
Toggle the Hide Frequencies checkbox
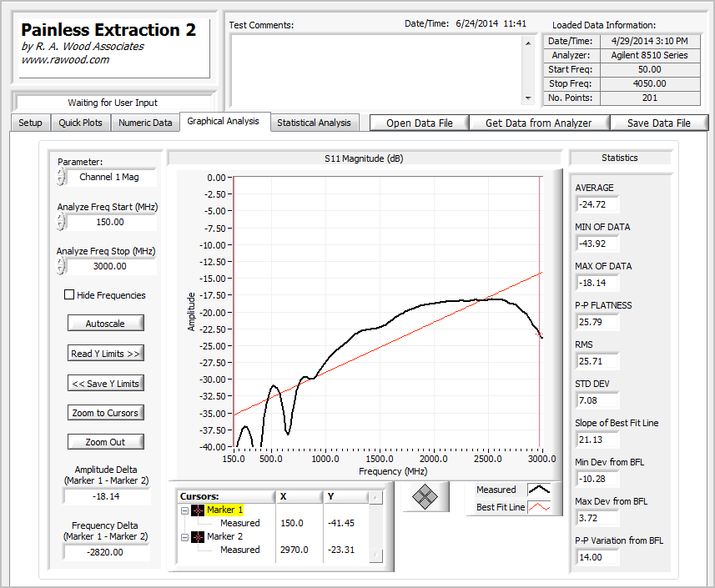click(69, 295)
